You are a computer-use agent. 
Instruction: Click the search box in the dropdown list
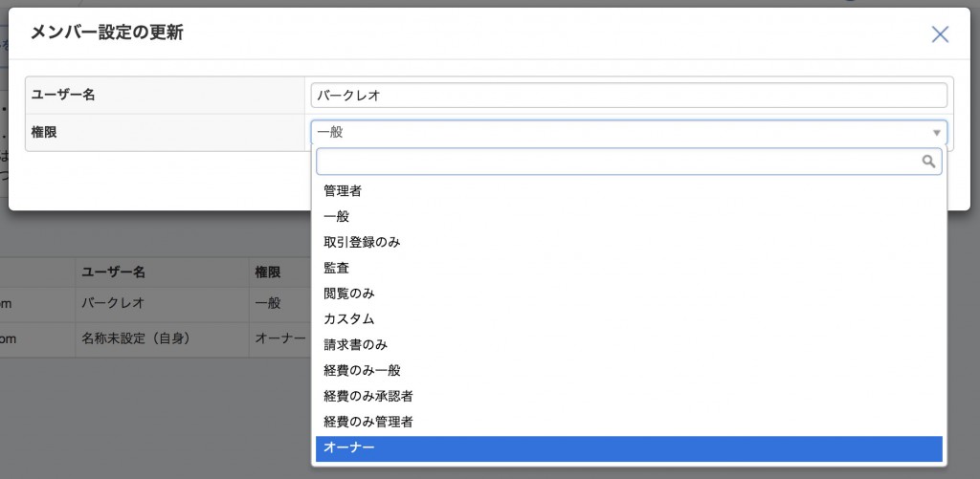[x=629, y=162]
